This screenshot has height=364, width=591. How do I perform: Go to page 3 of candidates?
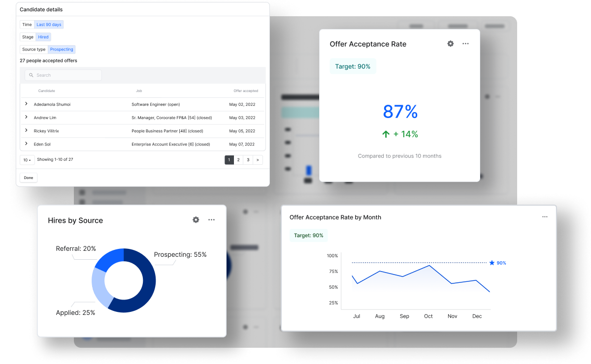click(x=248, y=160)
